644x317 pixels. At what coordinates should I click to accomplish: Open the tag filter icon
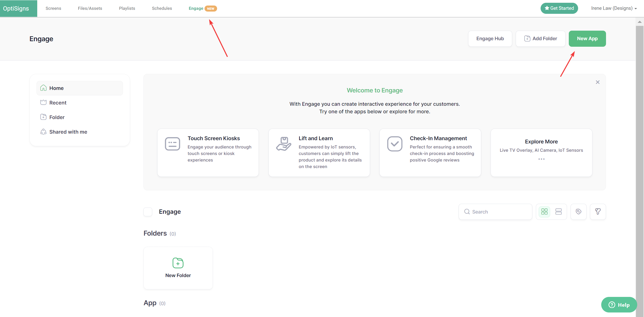[579, 212]
